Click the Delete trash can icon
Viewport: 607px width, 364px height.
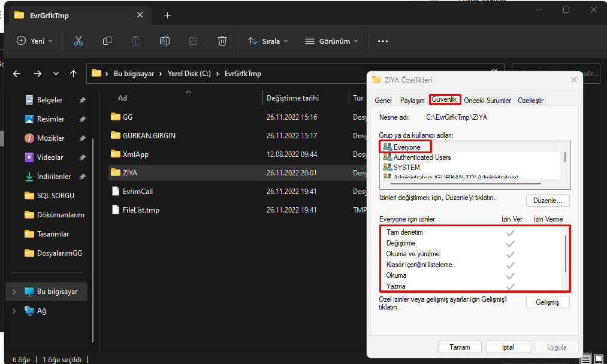pyautogui.click(x=222, y=41)
